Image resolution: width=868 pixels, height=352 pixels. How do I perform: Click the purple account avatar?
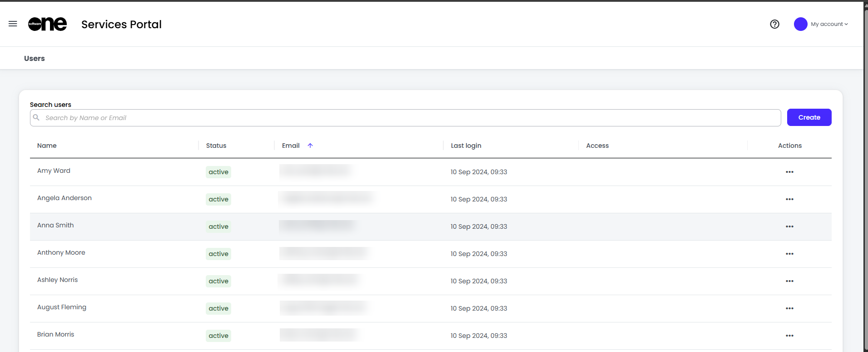click(800, 24)
